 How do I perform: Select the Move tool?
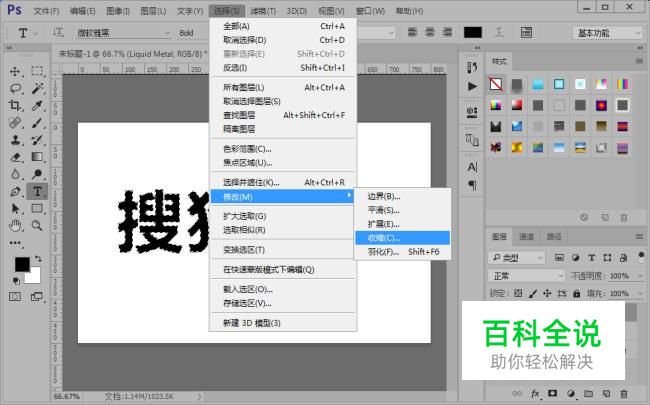[x=15, y=71]
